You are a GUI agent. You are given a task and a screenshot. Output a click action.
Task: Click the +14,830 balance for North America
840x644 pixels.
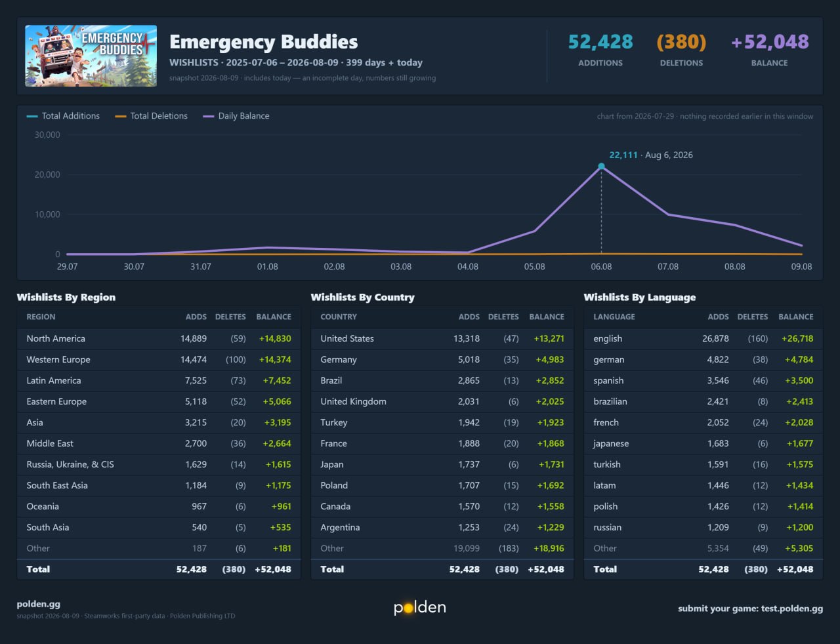[275, 338]
